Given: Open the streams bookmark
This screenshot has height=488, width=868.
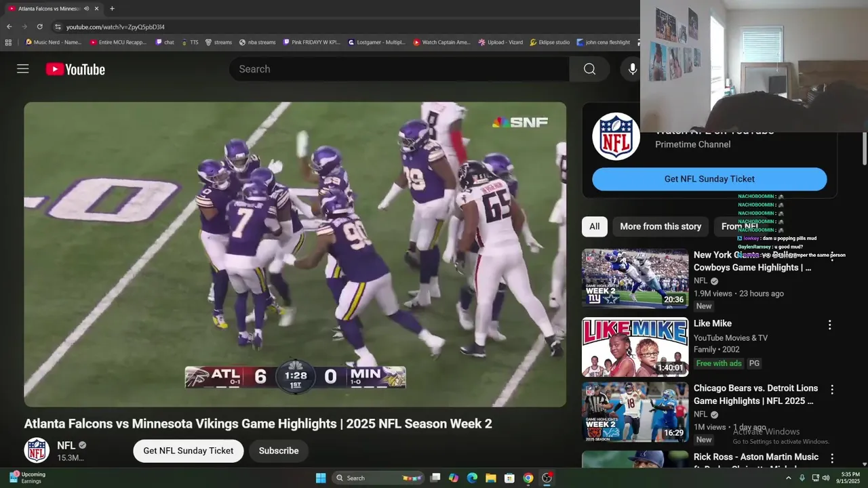Looking at the screenshot, I should [218, 42].
